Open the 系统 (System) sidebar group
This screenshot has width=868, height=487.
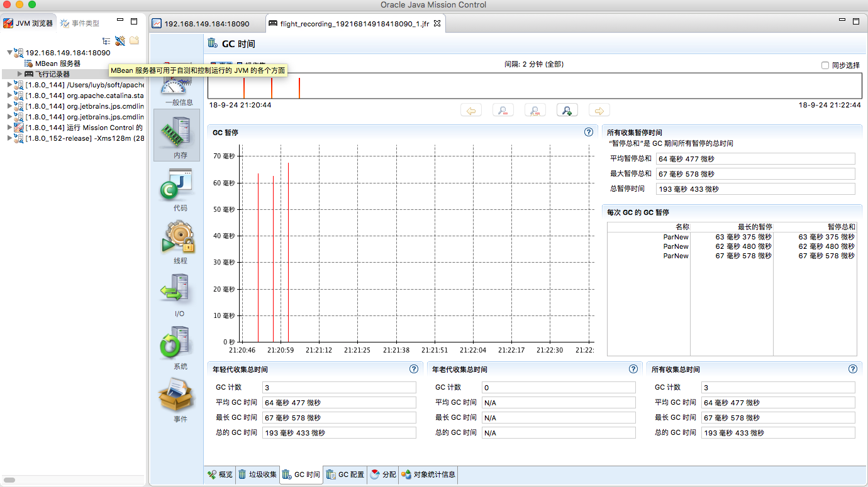(177, 347)
